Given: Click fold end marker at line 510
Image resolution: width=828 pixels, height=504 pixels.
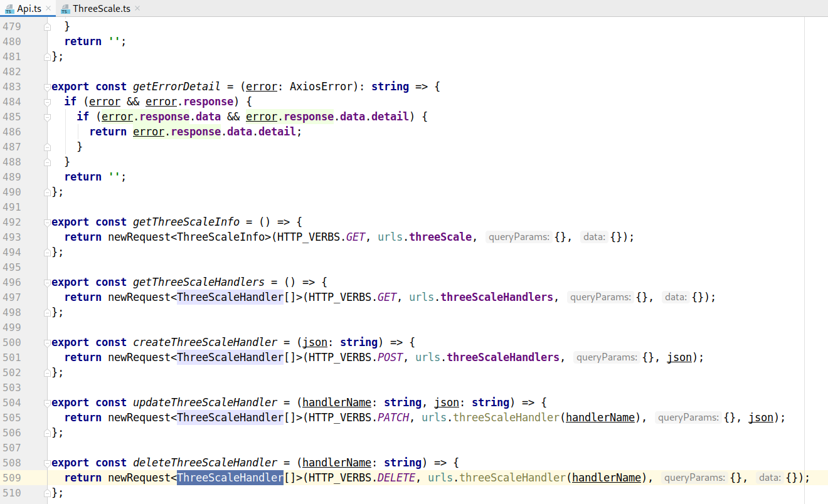Looking at the screenshot, I should point(47,493).
